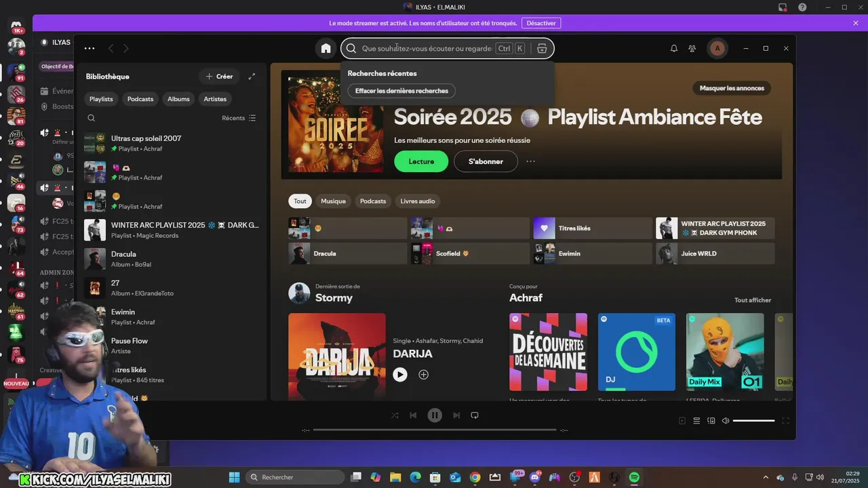Click S'abonner button
Viewport: 868px width, 488px height.
486,161
